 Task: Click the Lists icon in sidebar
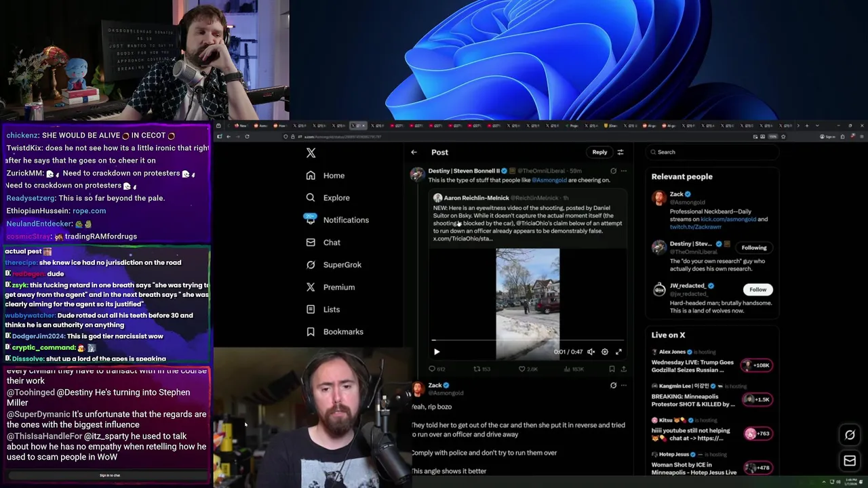coord(311,310)
